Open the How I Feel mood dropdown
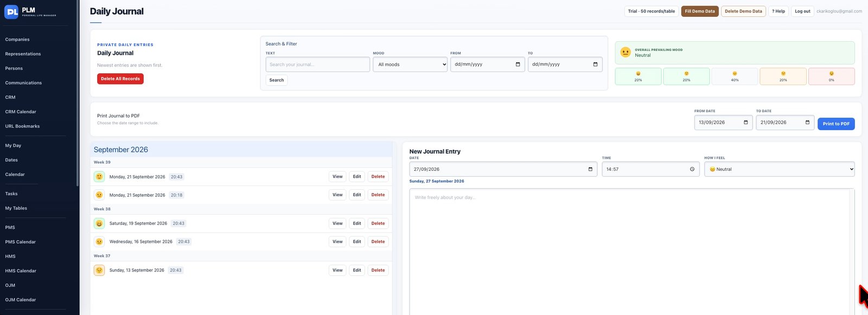The height and width of the screenshot is (315, 868). coord(779,169)
